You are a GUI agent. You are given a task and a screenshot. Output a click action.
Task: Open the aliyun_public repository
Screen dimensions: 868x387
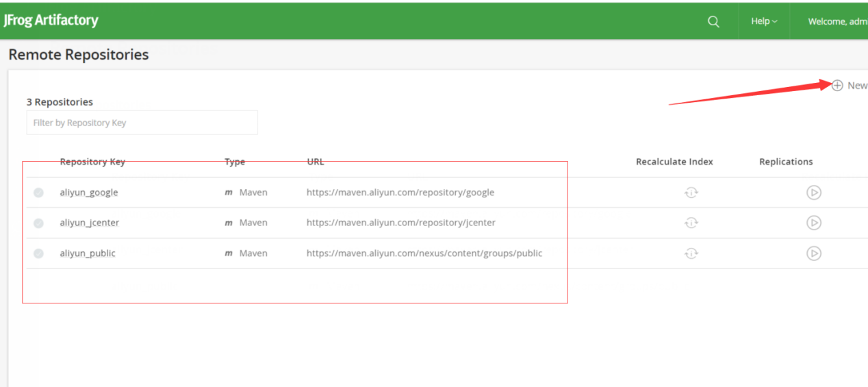88,253
